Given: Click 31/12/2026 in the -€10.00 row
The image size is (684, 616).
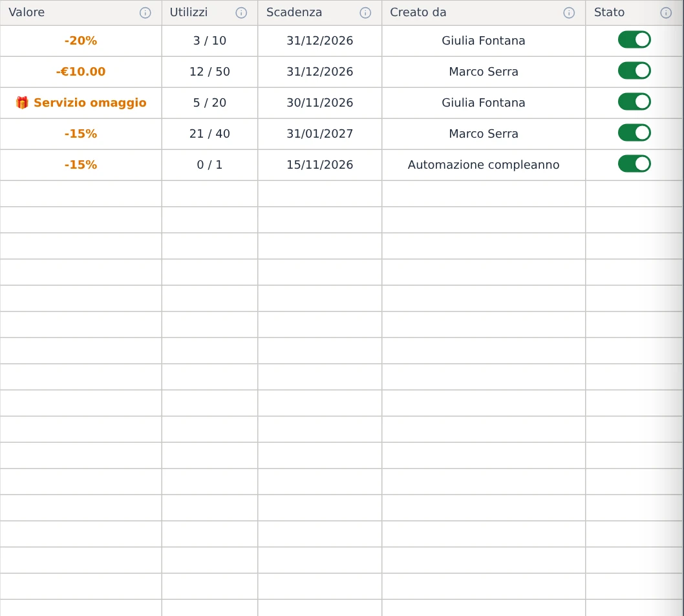Looking at the screenshot, I should (320, 72).
